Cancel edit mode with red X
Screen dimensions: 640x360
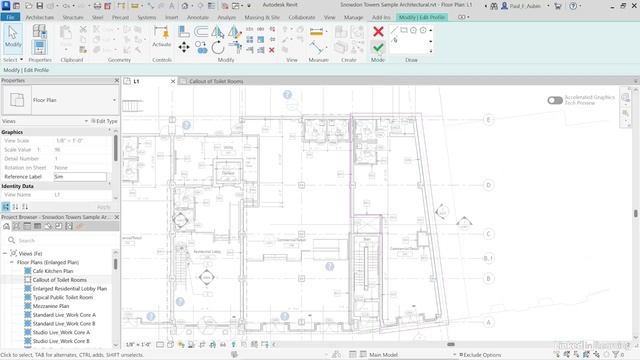378,31
